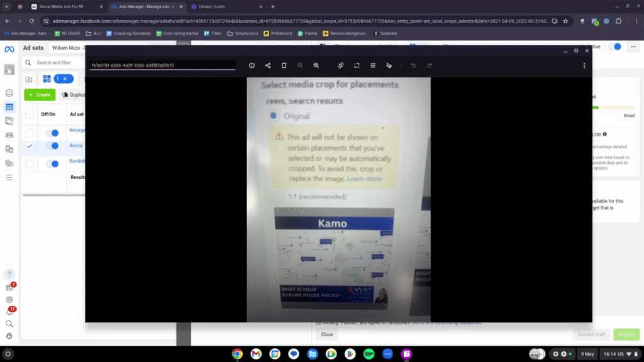Viewport: 644px width, 362px height.
Task: Tick the checkbox for the Bundab row
Action: 30,164
